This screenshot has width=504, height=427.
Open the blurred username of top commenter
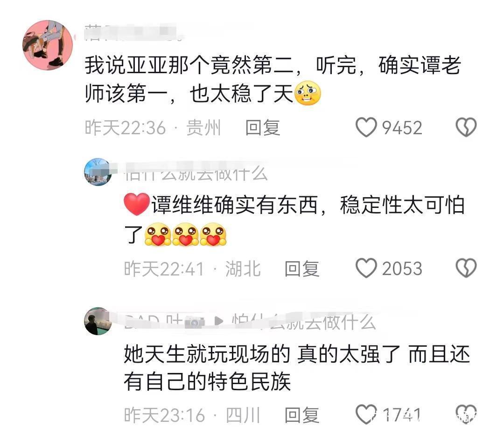click(x=133, y=33)
